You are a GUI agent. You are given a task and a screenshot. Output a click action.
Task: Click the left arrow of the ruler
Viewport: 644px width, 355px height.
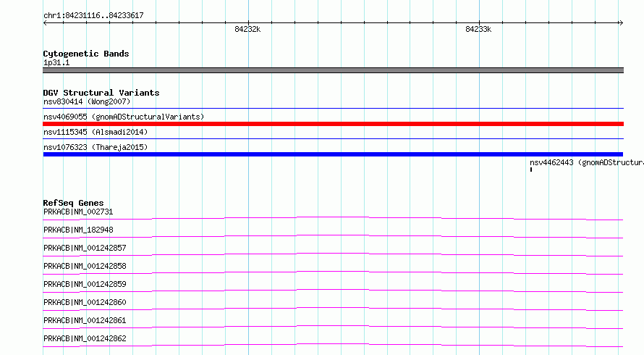45,23
